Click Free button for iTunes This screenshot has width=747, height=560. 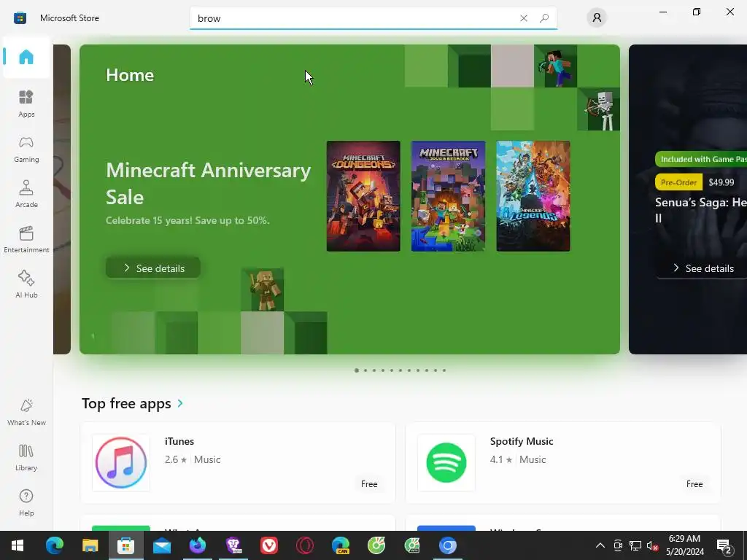(x=369, y=484)
